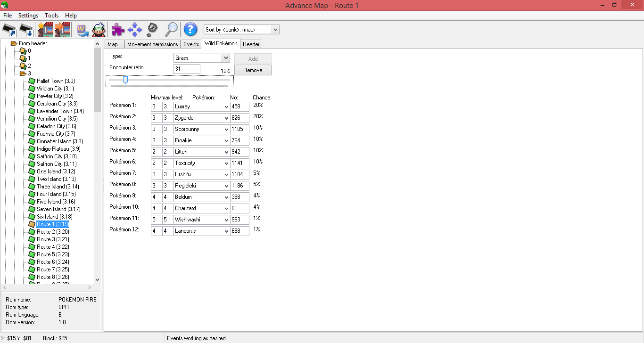Expand the Pokémon 1 Luxray species dropdown

tap(225, 107)
